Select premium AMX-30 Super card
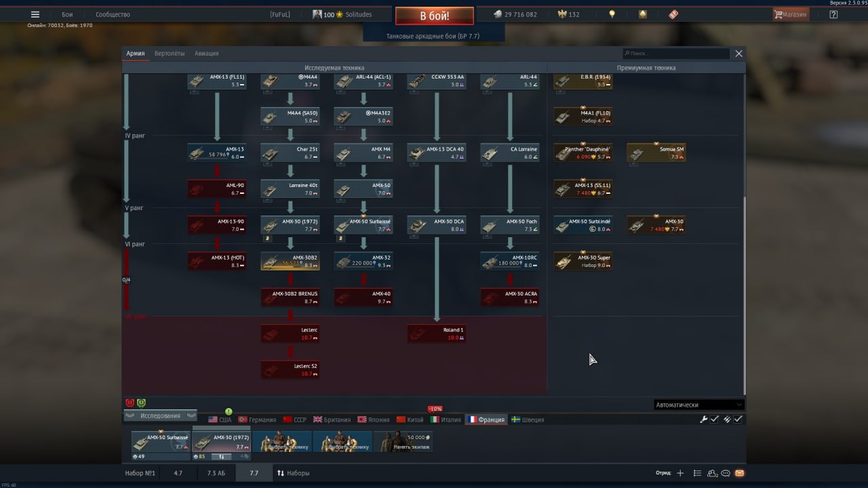The height and width of the screenshot is (488, 868). pos(583,262)
